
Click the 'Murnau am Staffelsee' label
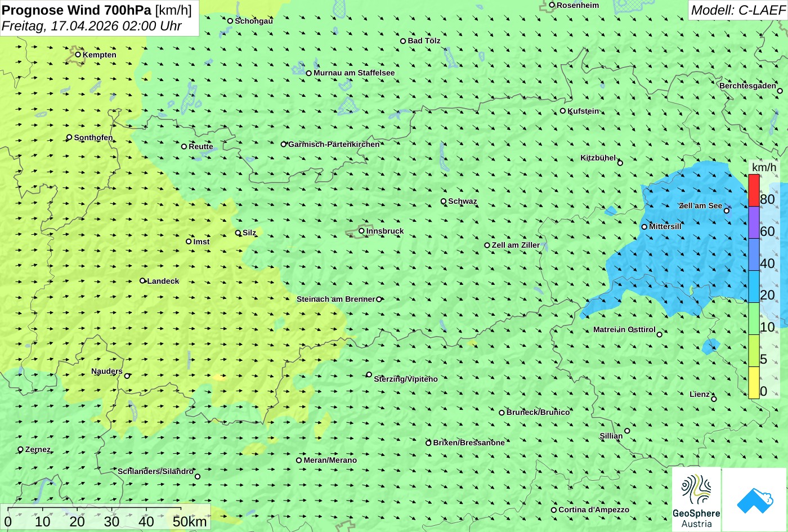coord(354,73)
